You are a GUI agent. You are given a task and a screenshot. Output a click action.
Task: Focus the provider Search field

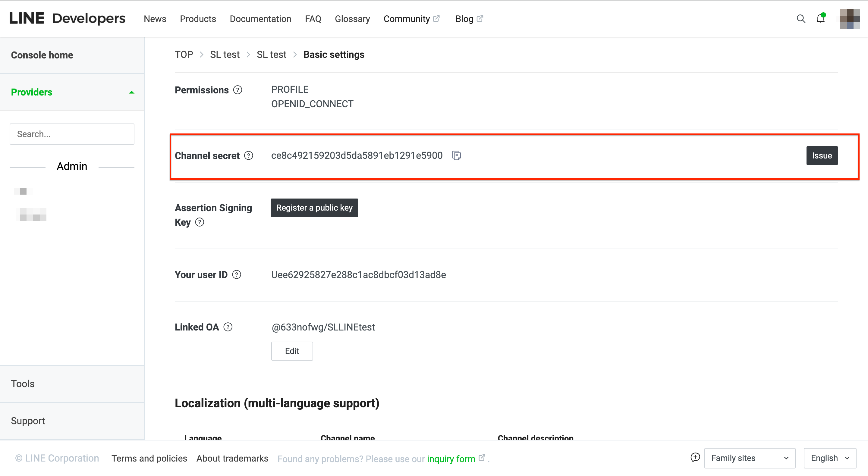tap(72, 134)
